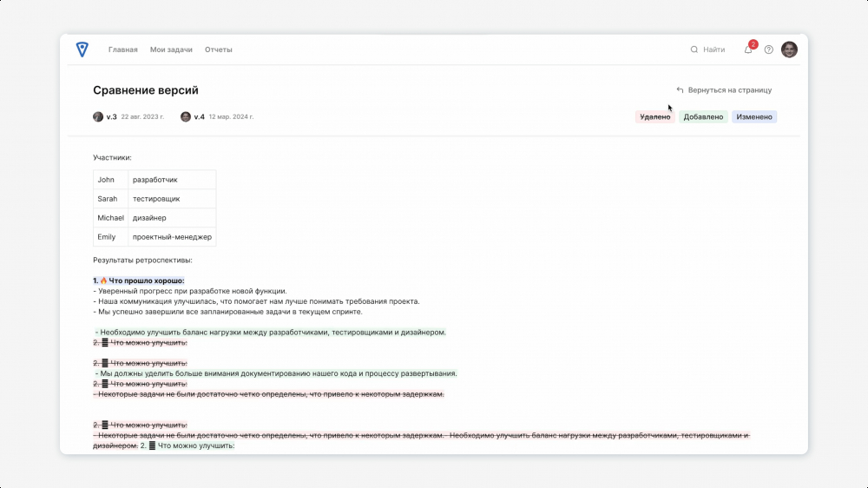Click the back arrow beside Вернуться на страницу
Viewport: 868px width, 488px height.
click(680, 90)
